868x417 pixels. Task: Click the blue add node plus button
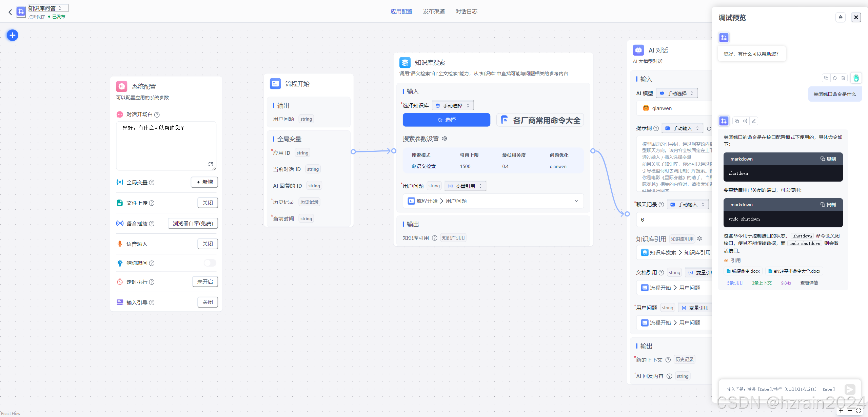point(13,35)
